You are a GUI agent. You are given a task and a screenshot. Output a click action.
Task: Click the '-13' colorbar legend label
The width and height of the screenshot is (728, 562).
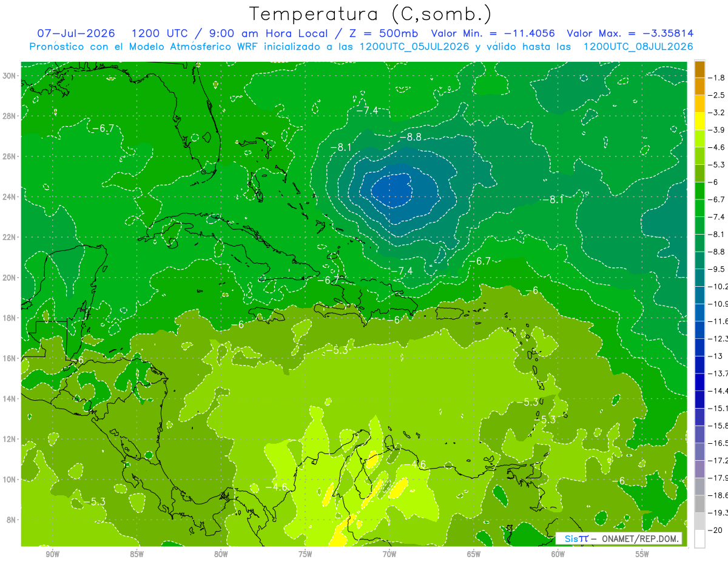(x=716, y=356)
